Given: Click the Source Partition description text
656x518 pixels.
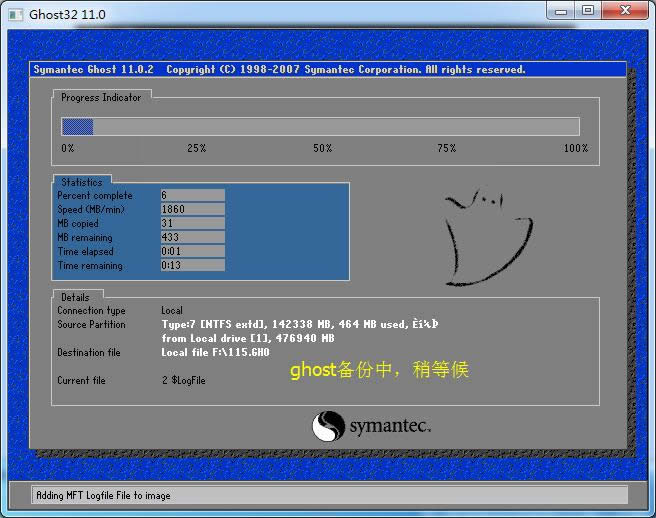Looking at the screenshot, I should pos(300,325).
